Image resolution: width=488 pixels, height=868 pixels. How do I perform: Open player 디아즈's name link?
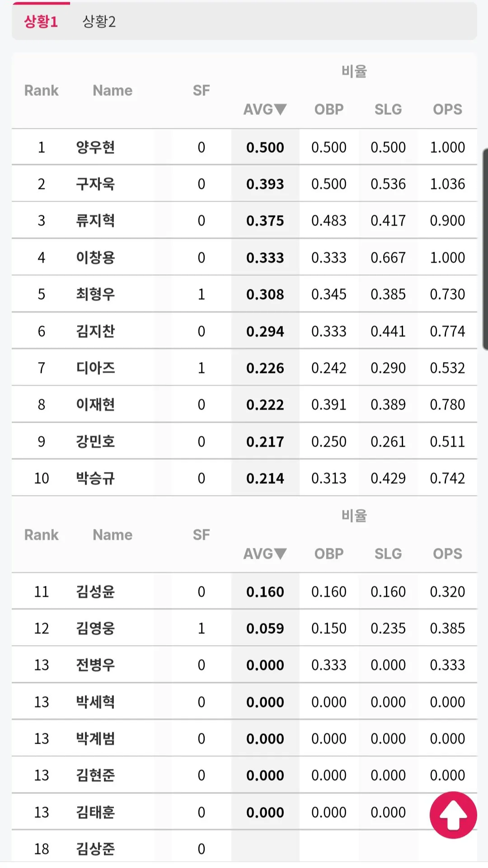click(x=95, y=368)
